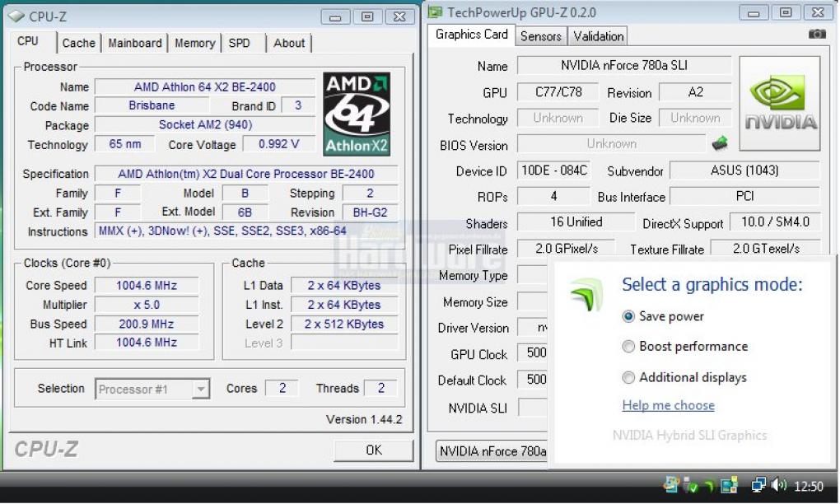Select the Save power graphics mode
Viewport: 840px width, 504px height.
coord(628,316)
